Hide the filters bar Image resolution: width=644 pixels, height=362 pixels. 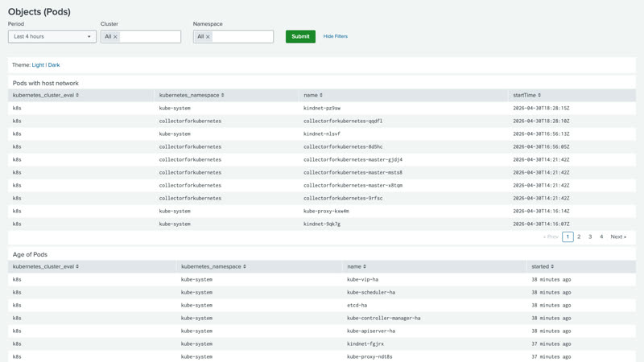(336, 36)
